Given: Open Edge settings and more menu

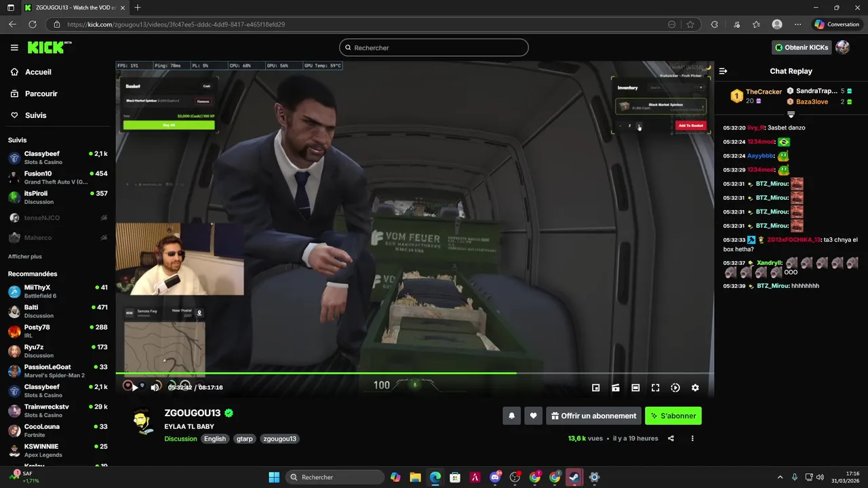Looking at the screenshot, I should click(x=798, y=24).
